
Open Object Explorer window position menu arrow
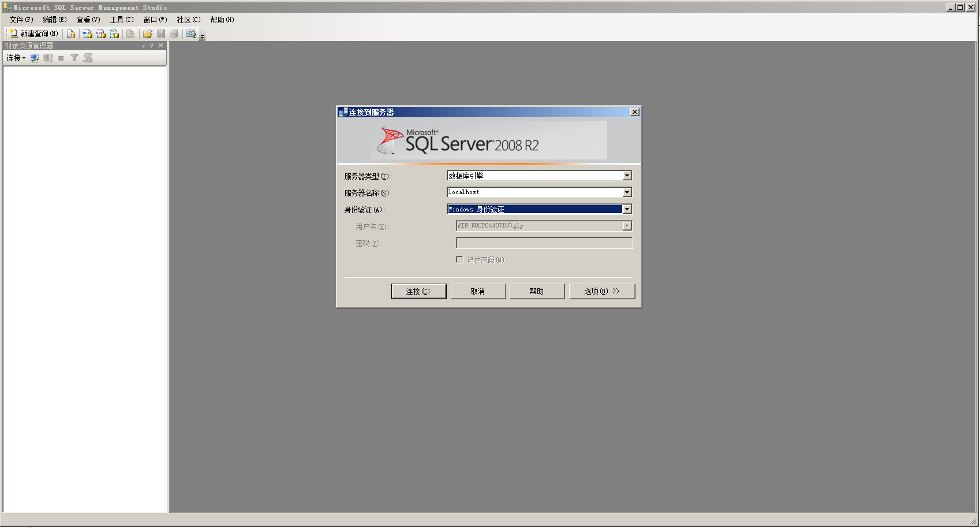[143, 46]
